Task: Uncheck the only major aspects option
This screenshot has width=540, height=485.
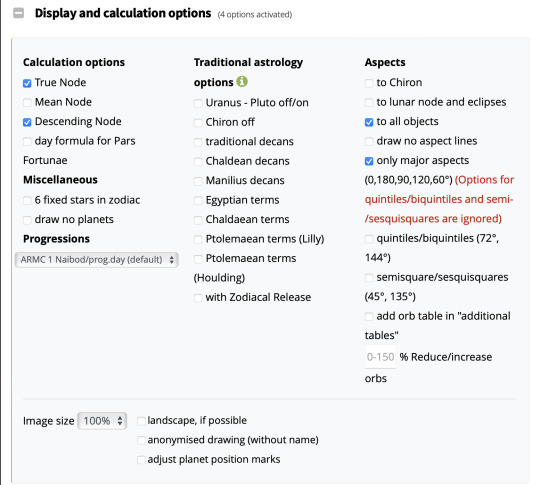Action: tap(369, 161)
